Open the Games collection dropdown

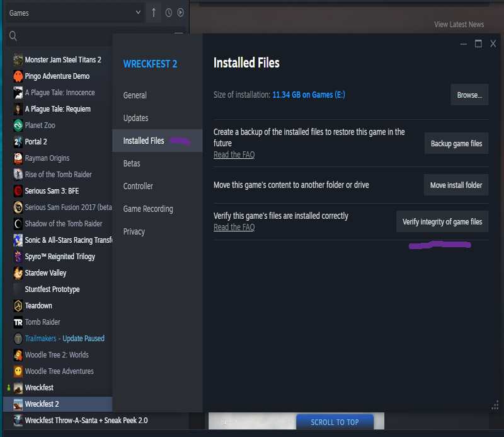point(75,13)
